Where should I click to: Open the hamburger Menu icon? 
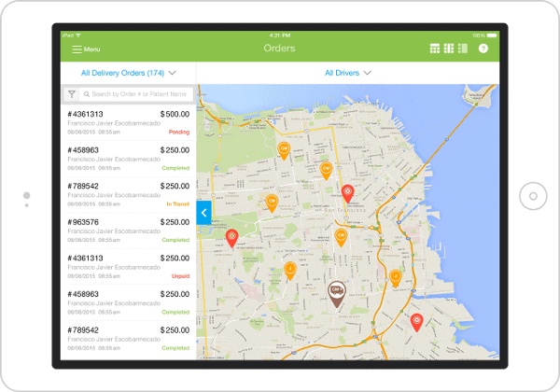click(77, 49)
